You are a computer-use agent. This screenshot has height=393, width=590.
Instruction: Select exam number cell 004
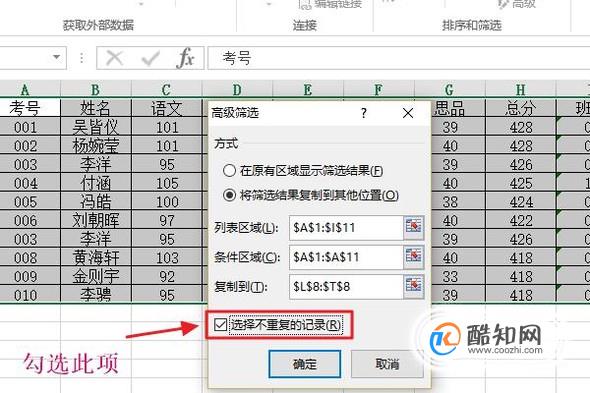(x=30, y=183)
